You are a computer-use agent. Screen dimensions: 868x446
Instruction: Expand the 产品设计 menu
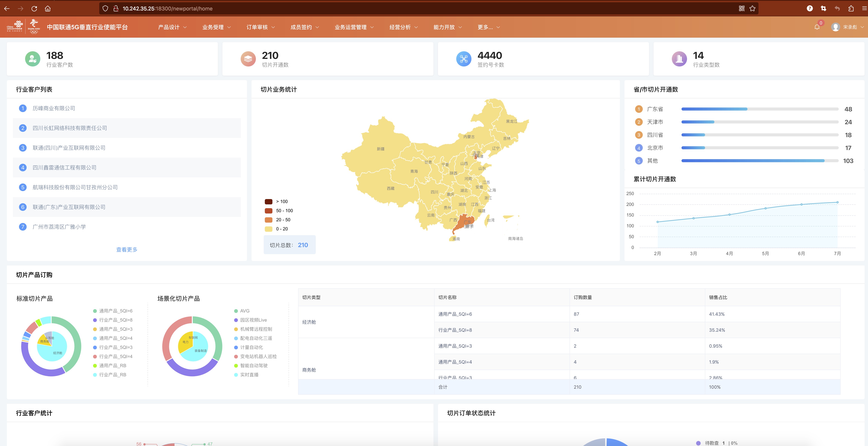coord(172,27)
